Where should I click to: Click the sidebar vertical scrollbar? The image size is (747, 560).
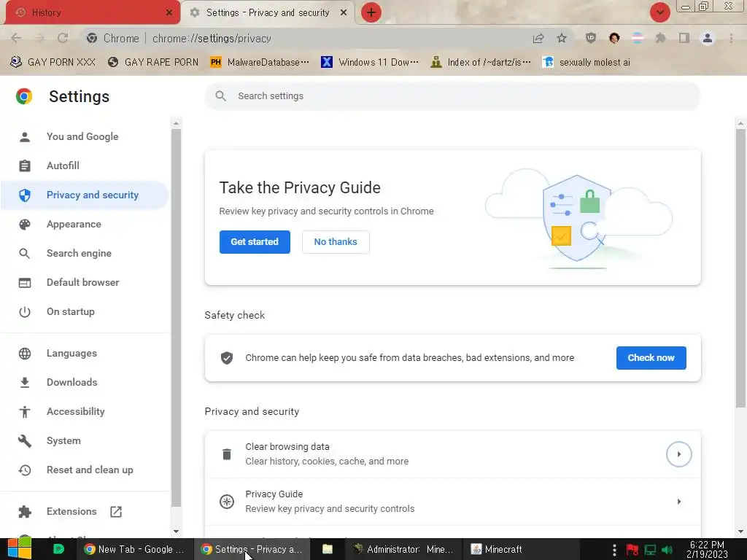(x=177, y=318)
